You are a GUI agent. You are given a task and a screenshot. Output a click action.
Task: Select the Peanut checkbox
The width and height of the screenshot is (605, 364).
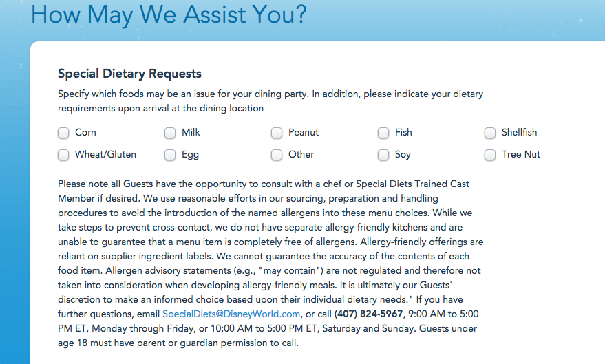[x=276, y=133]
